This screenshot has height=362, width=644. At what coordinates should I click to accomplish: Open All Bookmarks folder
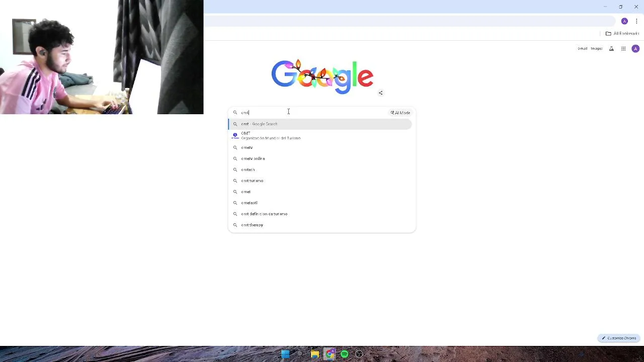(x=622, y=34)
